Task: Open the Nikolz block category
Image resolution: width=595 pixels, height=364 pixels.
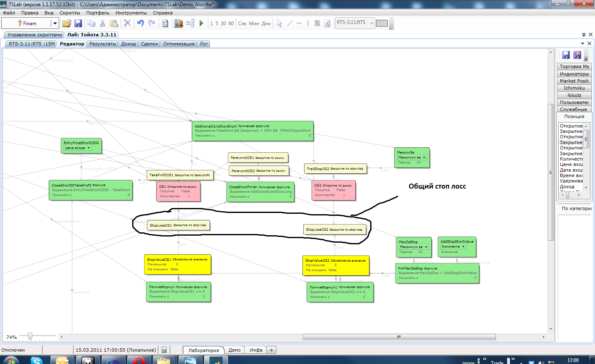Action: (574, 95)
